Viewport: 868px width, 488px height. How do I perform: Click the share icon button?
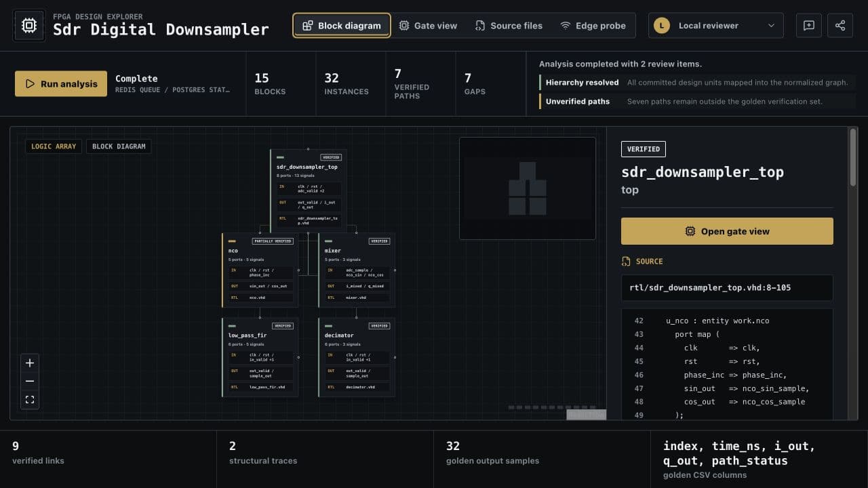[840, 26]
